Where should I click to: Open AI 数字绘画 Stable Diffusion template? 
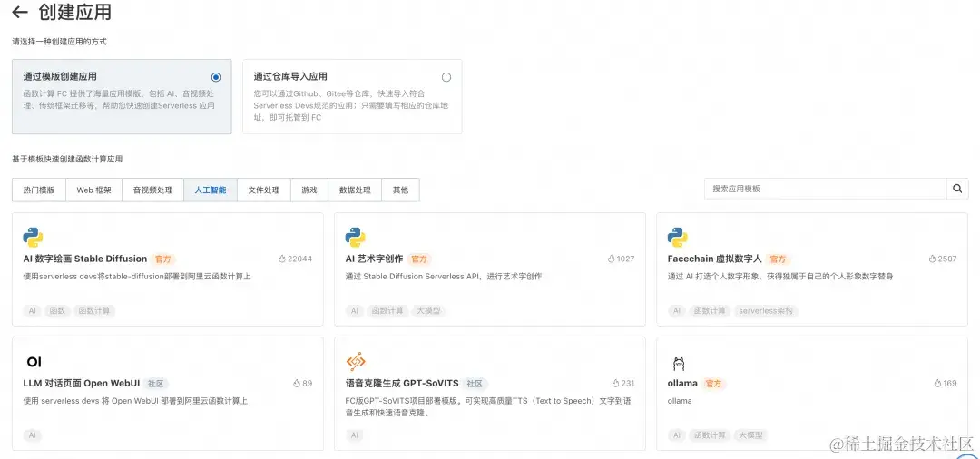(85, 259)
